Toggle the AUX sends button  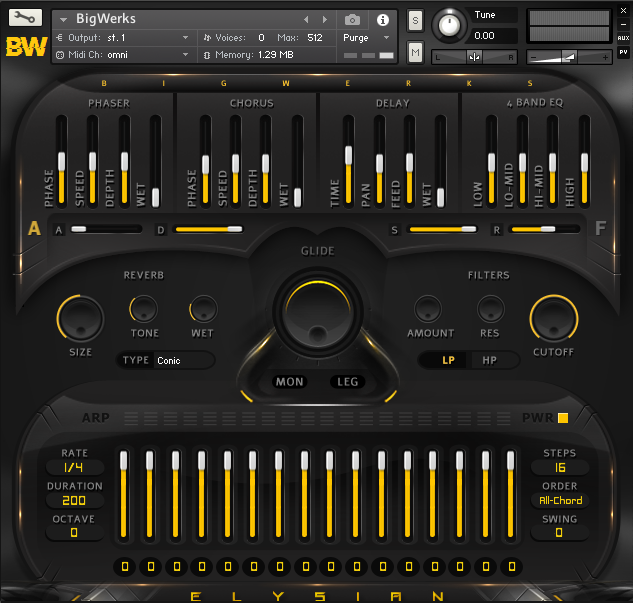click(623, 38)
